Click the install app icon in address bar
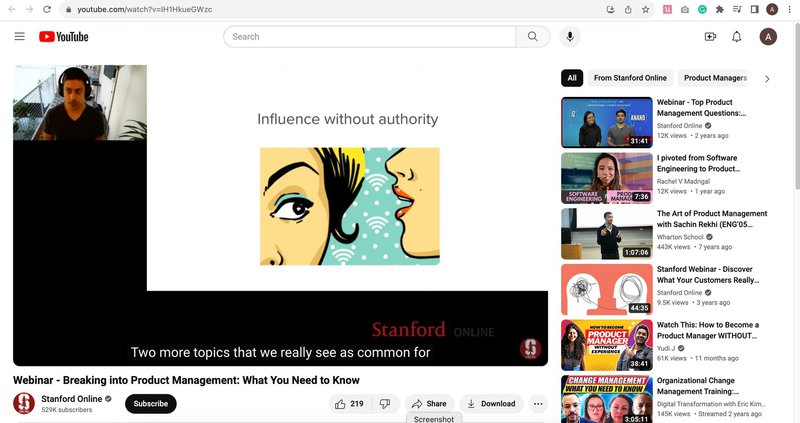Viewport: 800px width, 423px height. [x=610, y=9]
